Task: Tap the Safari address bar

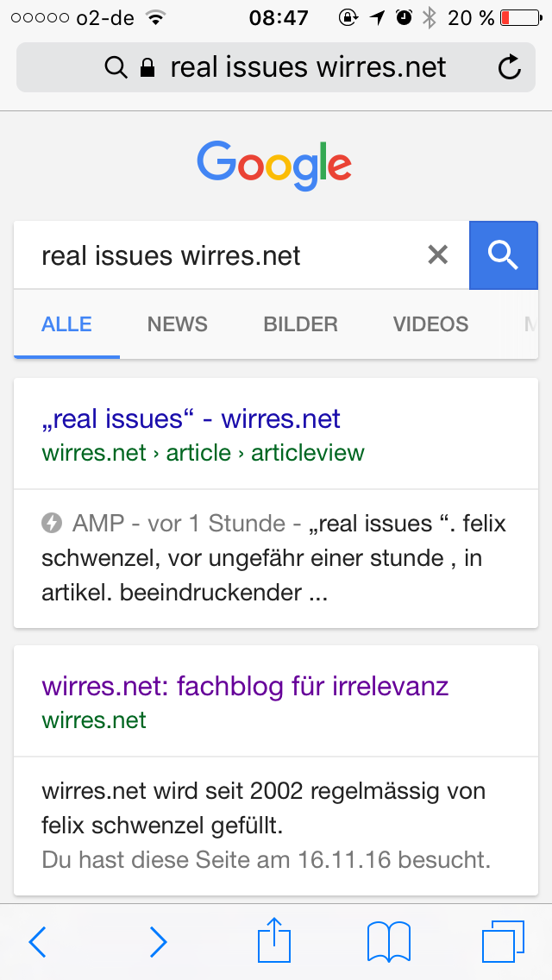Action: [x=276, y=67]
